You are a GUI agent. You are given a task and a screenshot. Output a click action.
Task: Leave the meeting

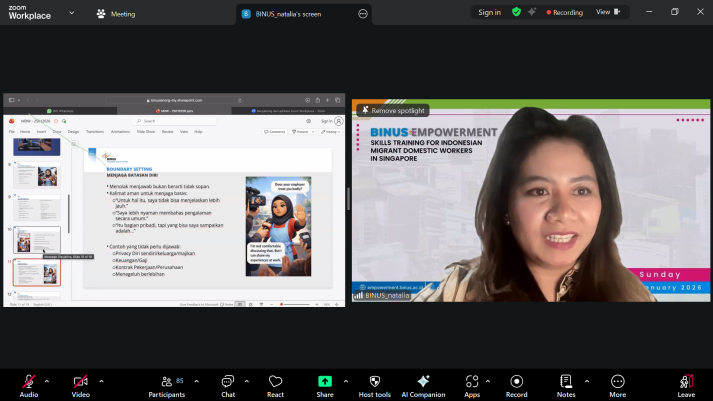pyautogui.click(x=686, y=382)
